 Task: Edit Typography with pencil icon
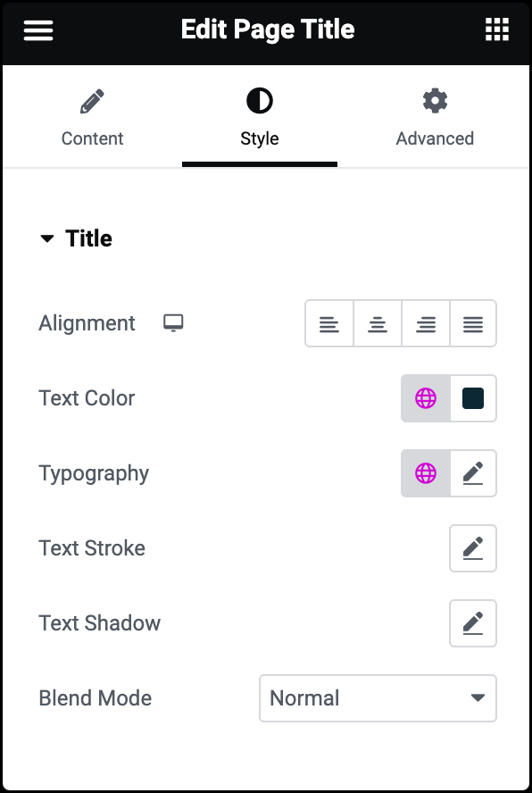pos(473,473)
